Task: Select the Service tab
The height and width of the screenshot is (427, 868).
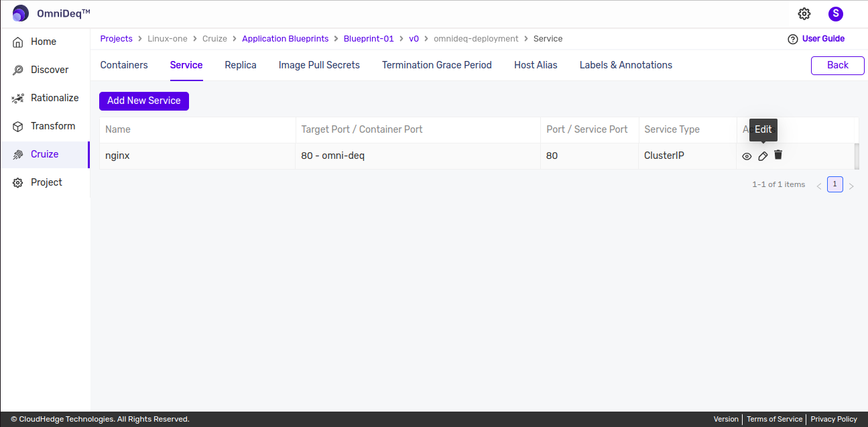Action: coord(186,65)
